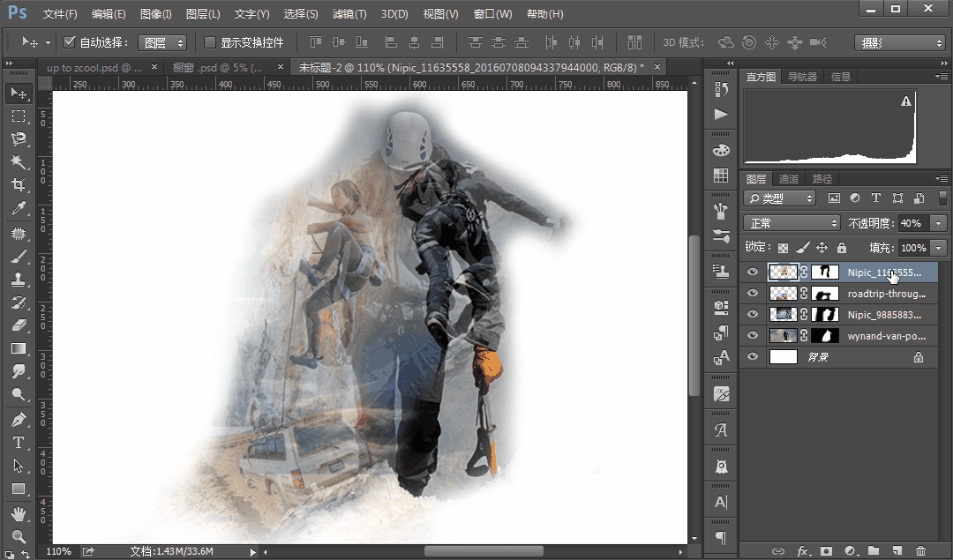This screenshot has height=560, width=953.
Task: Open the Auto-Select 图层 dropdown
Action: click(162, 42)
